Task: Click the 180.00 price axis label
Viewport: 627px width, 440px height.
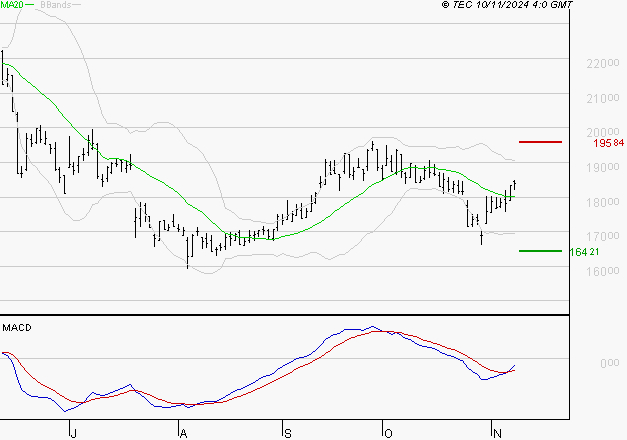Action: pos(603,202)
